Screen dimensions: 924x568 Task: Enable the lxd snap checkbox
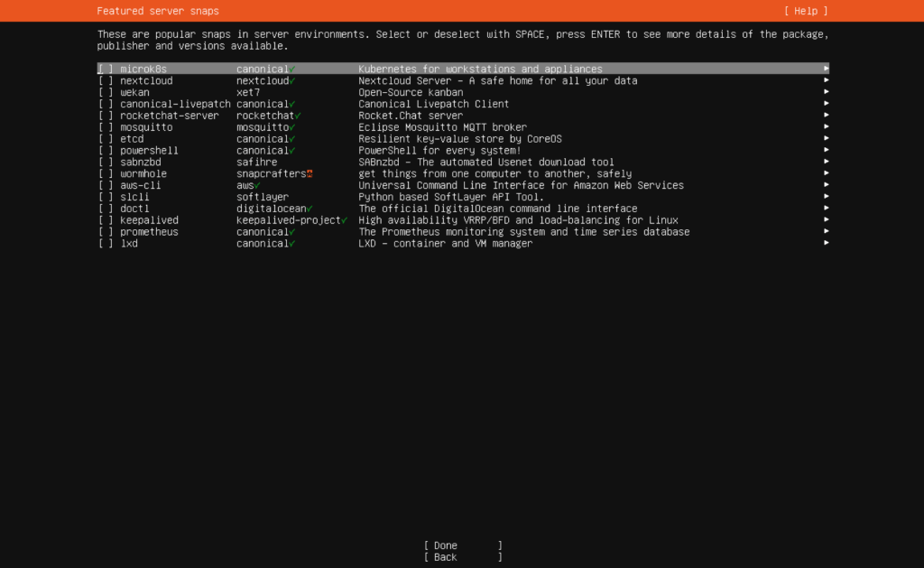click(x=106, y=244)
